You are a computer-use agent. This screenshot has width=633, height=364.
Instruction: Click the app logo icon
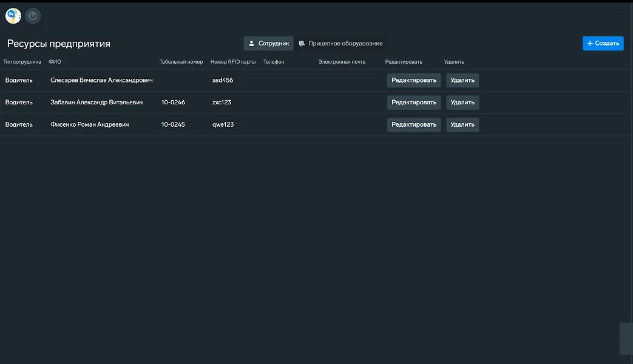[13, 16]
